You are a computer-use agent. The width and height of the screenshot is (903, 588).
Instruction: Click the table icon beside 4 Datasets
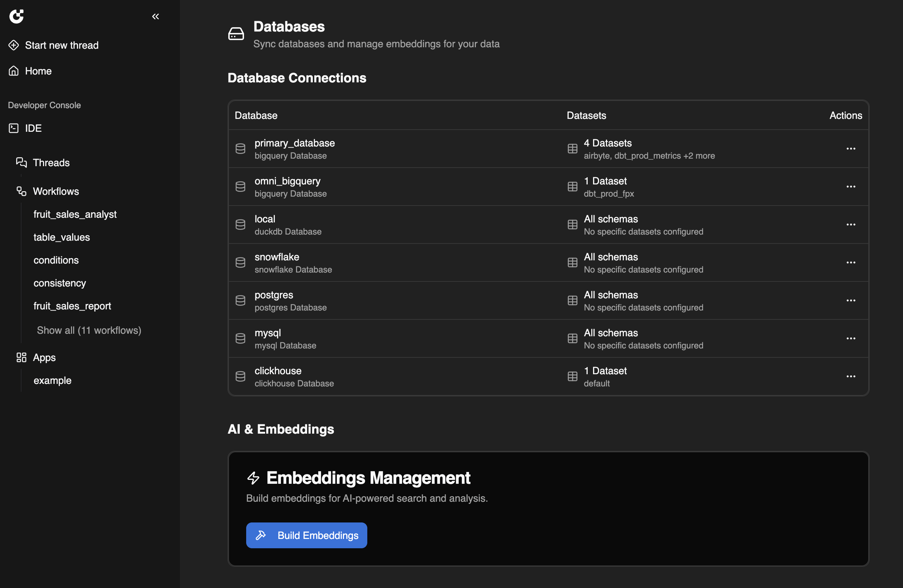[x=572, y=149]
